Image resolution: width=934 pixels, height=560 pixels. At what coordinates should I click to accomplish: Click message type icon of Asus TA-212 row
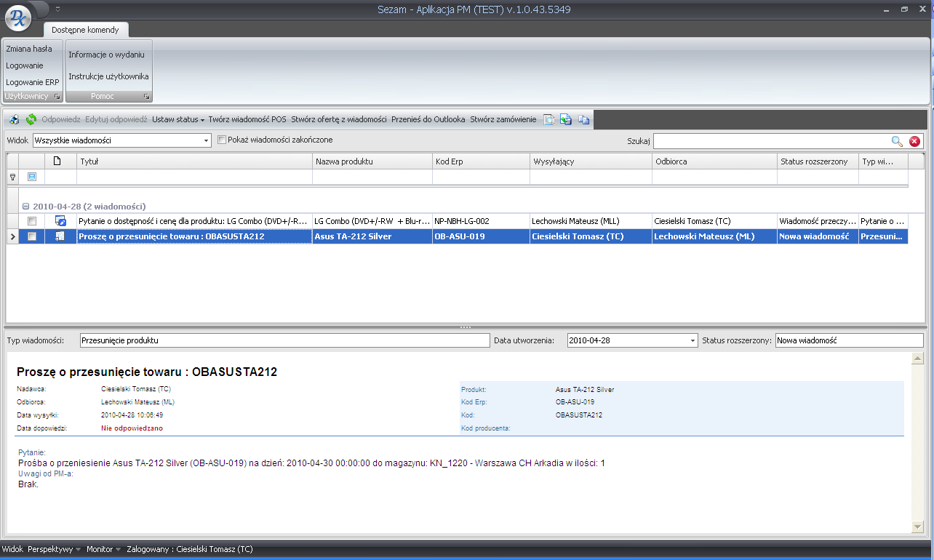60,236
